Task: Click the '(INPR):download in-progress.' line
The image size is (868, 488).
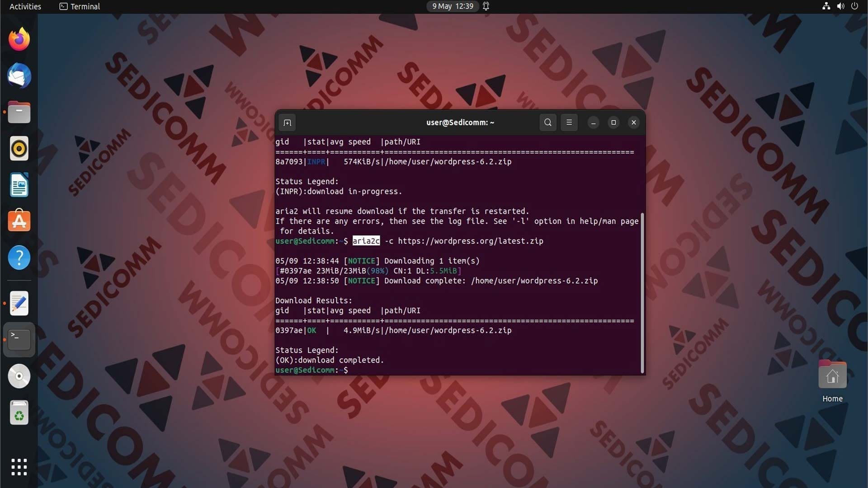Action: (x=339, y=191)
